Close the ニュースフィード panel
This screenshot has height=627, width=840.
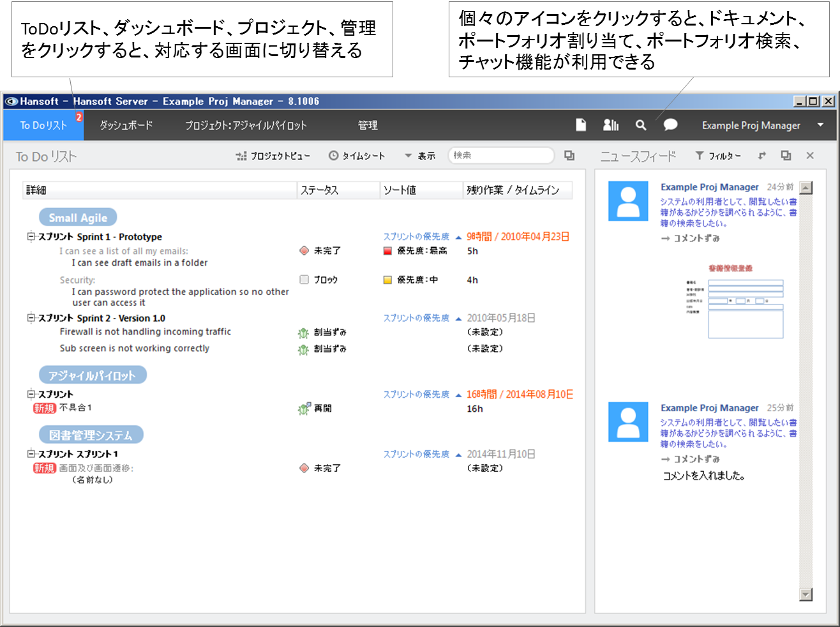810,156
